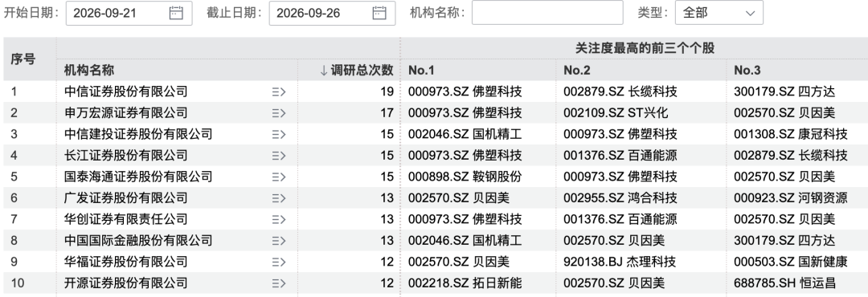The width and height of the screenshot is (868, 297).
Task: Click details icon for 申万宏源证券有限公司
Action: pyautogui.click(x=278, y=113)
